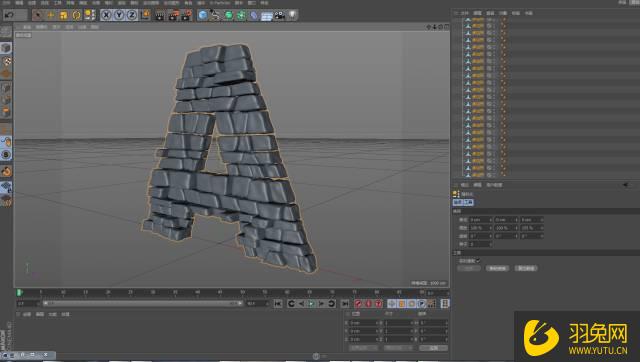Click the middle button under the checkbox
This screenshot has width=640, height=362.
click(498, 268)
